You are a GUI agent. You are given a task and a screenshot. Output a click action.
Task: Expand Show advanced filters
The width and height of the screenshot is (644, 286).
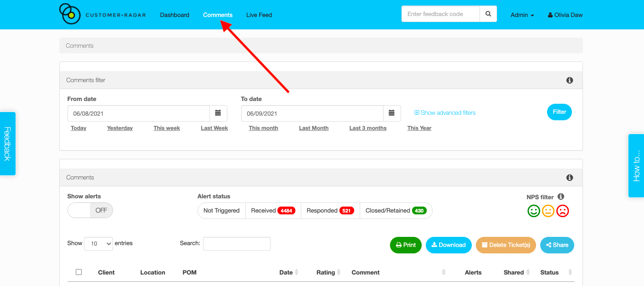(445, 113)
